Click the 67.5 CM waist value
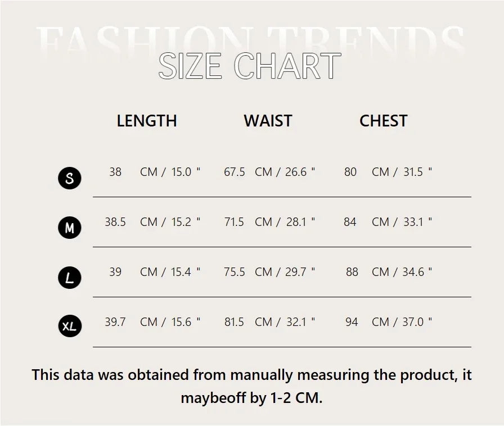 [235, 172]
